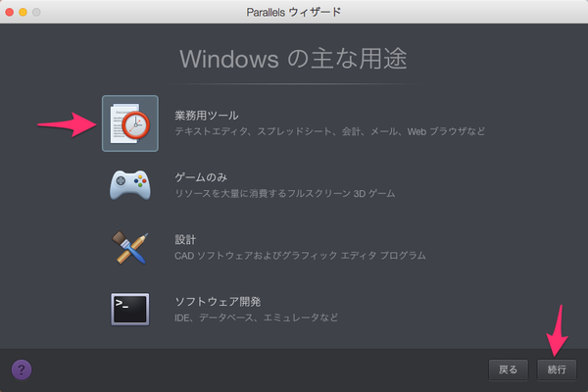588x392 pixels.
Task: Go back with the 戻る button
Action: click(508, 369)
